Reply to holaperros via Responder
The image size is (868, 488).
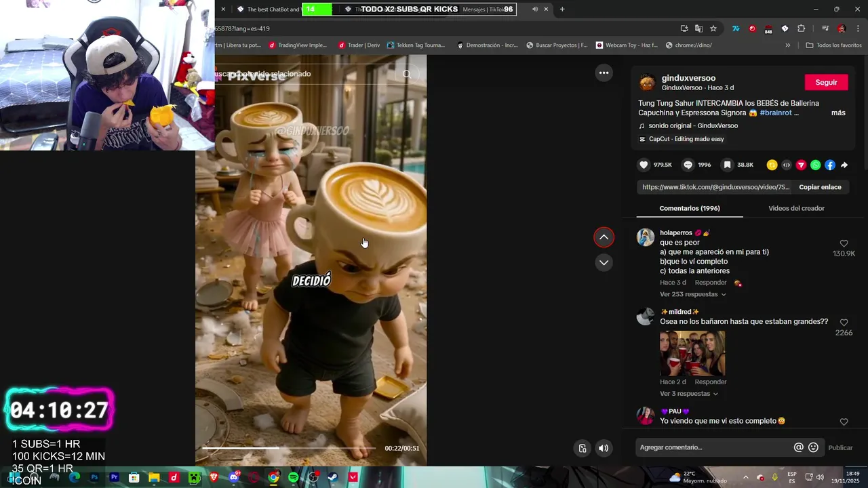click(711, 283)
